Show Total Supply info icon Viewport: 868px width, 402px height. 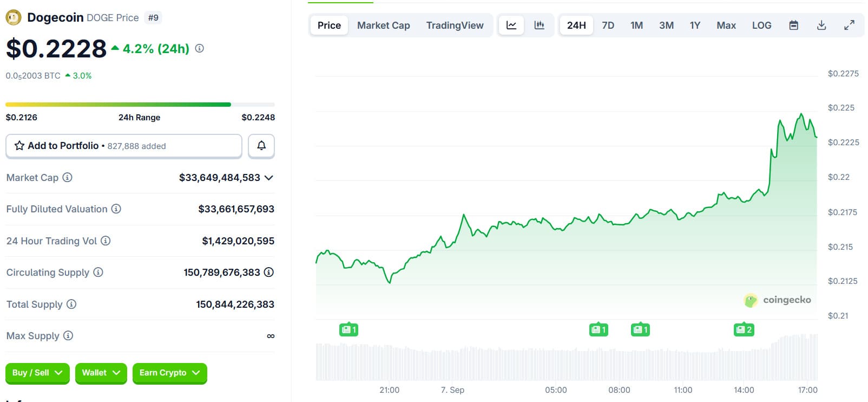71,304
